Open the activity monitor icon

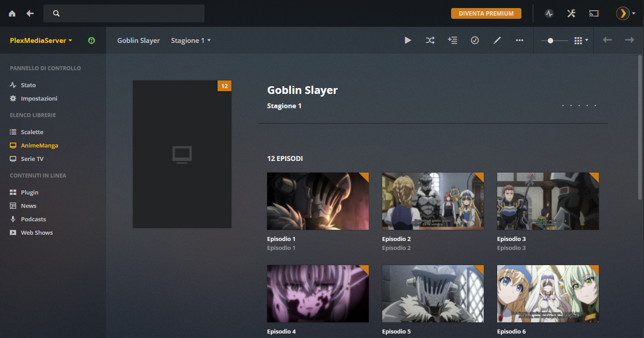click(549, 13)
